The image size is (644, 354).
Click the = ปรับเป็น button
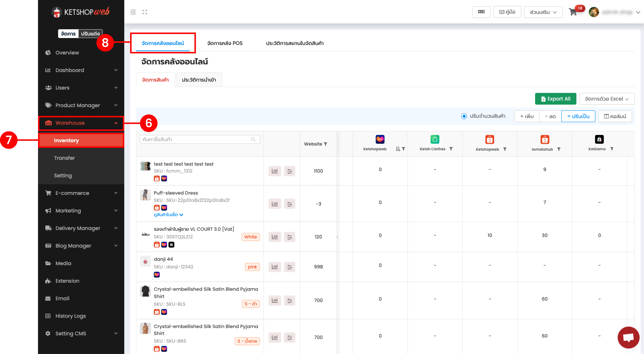tap(578, 116)
